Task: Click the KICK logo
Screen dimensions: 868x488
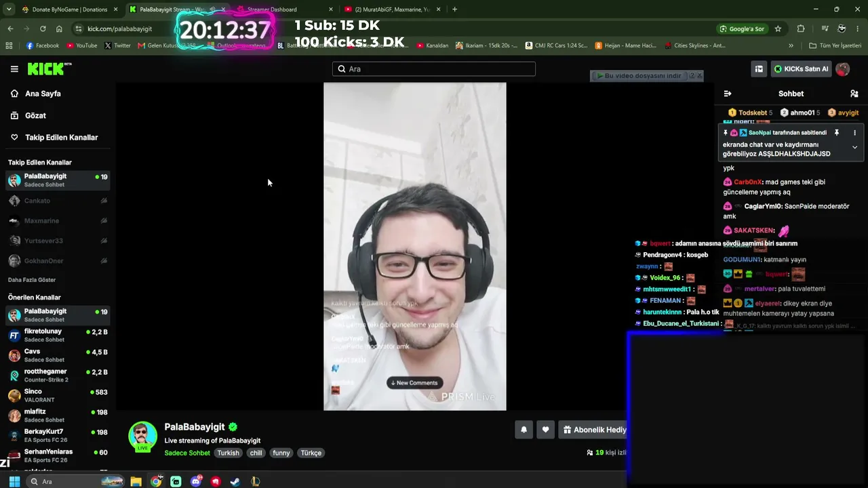Action: coord(49,68)
